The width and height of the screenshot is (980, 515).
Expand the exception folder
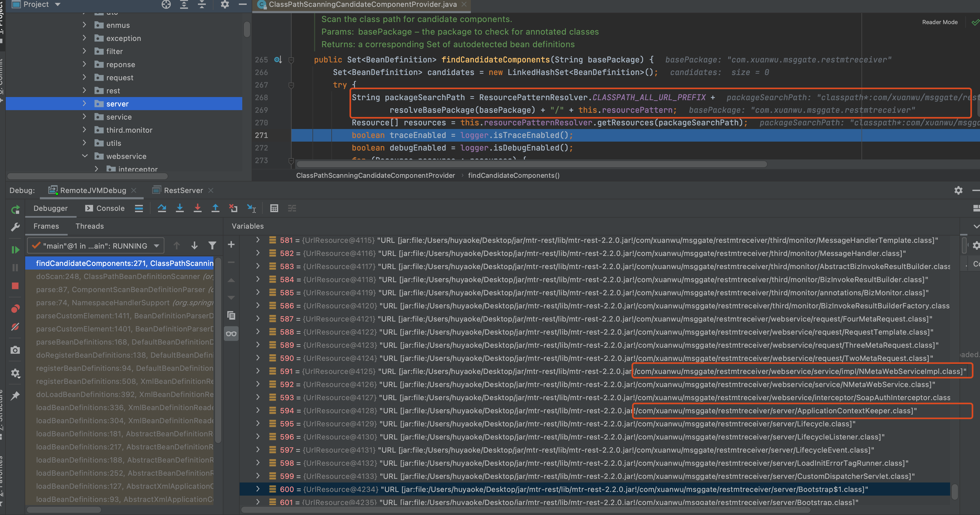click(84, 38)
